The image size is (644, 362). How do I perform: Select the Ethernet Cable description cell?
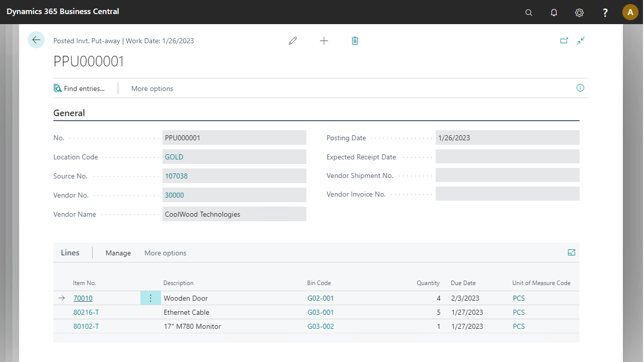tap(187, 312)
